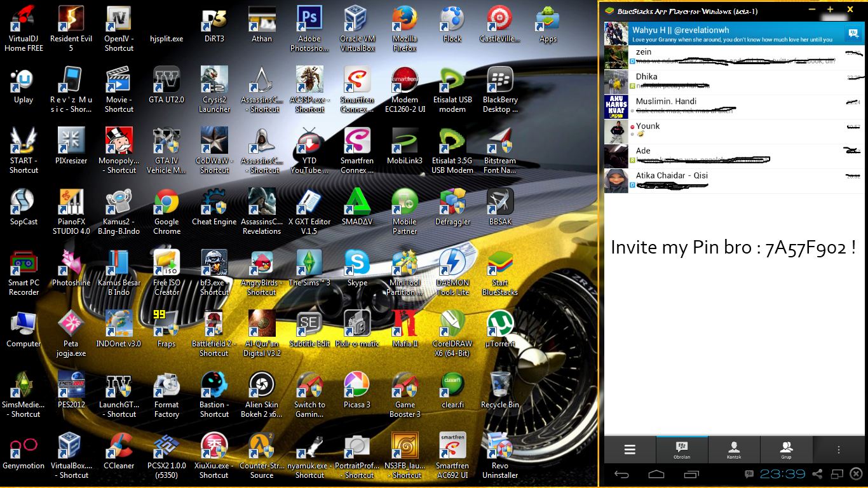Click the new chat icon in header

click(852, 33)
